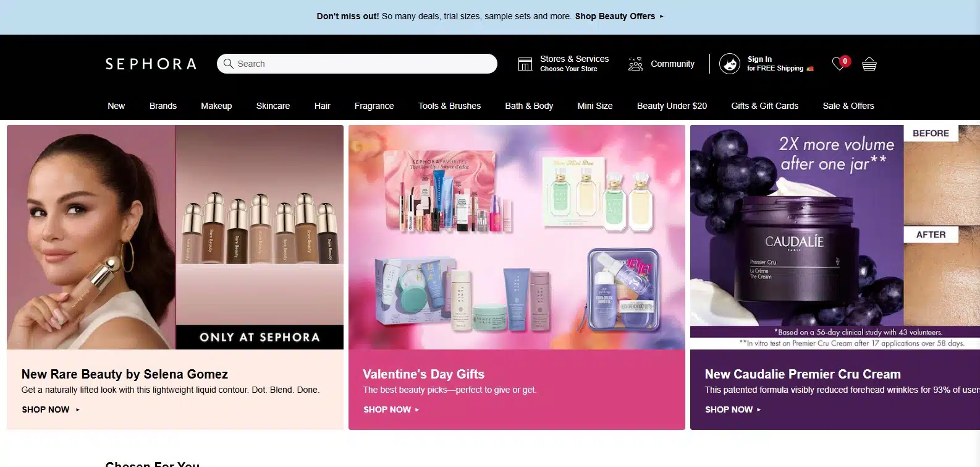Click Shop Now under Rare Beauty
This screenshot has width=980, height=467.
point(51,409)
